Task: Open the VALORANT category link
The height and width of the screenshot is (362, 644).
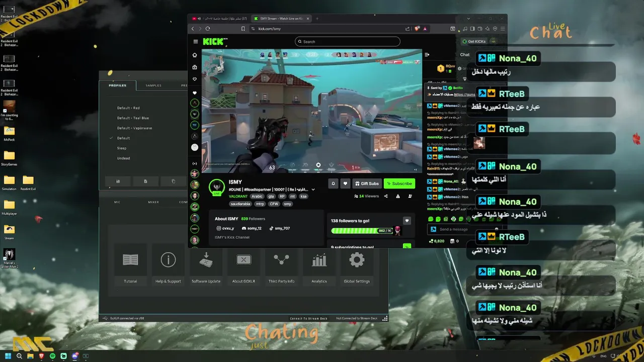Action: click(x=238, y=197)
